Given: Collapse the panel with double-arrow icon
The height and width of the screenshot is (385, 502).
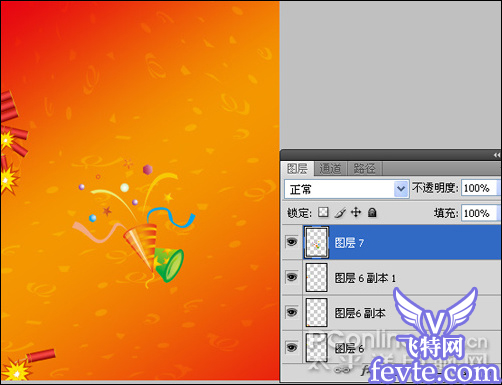Looking at the screenshot, I should coord(497,155).
